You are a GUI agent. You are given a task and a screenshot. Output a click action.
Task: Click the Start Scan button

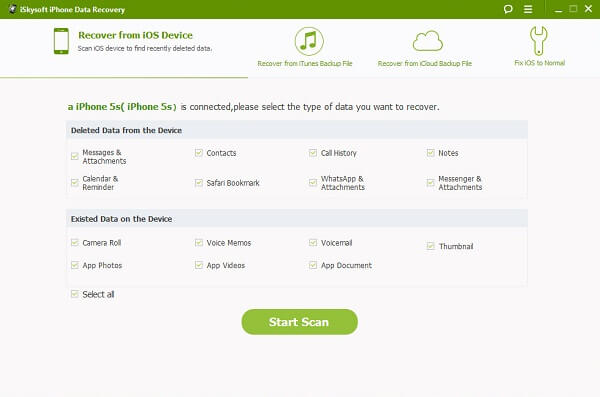tap(300, 322)
